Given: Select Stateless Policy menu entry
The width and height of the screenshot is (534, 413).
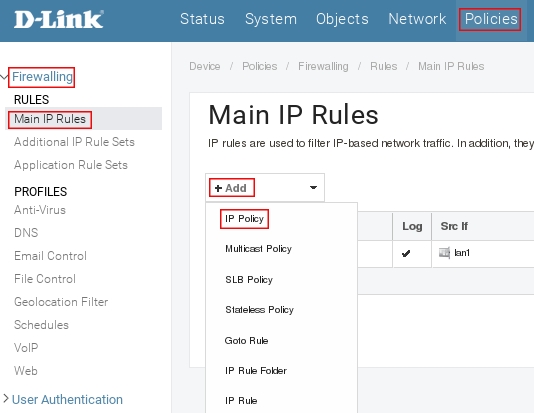Looking at the screenshot, I should tap(259, 310).
